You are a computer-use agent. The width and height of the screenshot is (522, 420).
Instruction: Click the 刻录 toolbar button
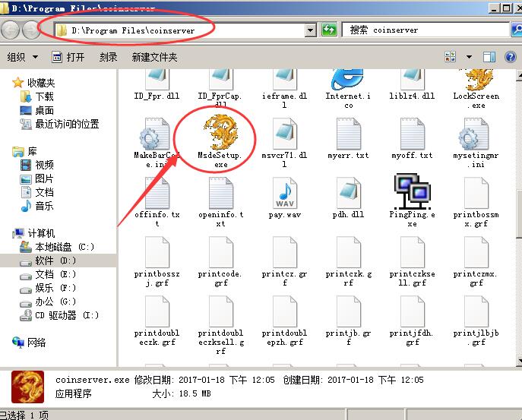(x=108, y=57)
